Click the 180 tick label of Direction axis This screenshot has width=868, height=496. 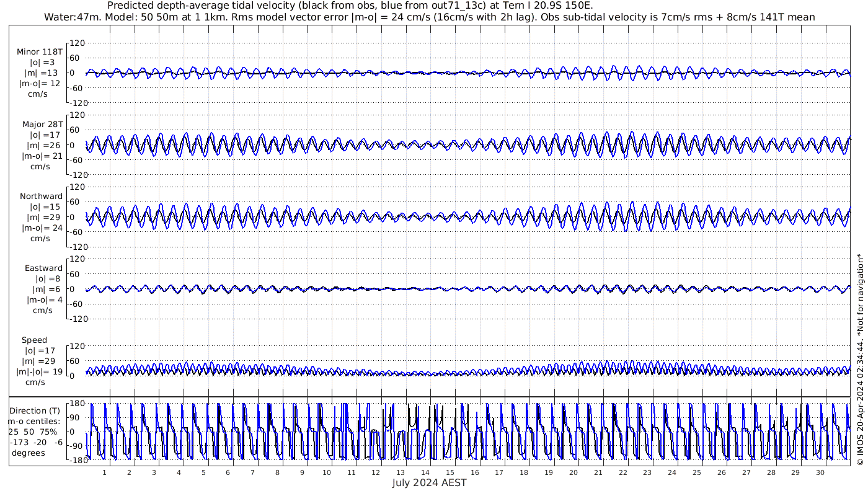(x=77, y=403)
